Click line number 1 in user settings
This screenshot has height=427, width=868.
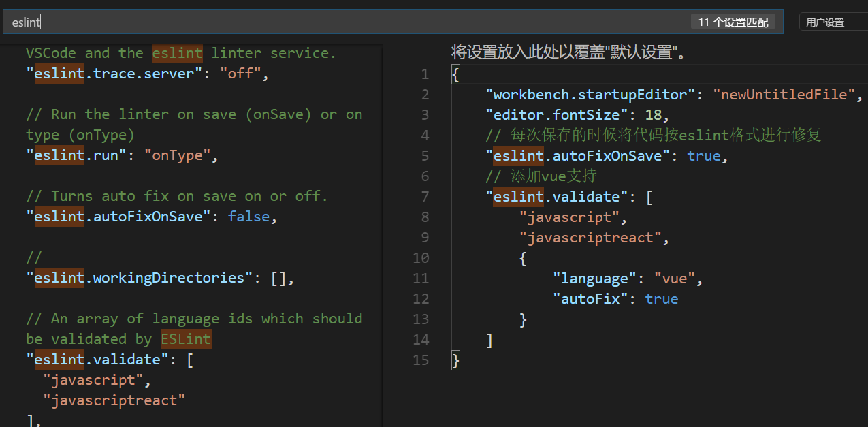[x=425, y=74]
